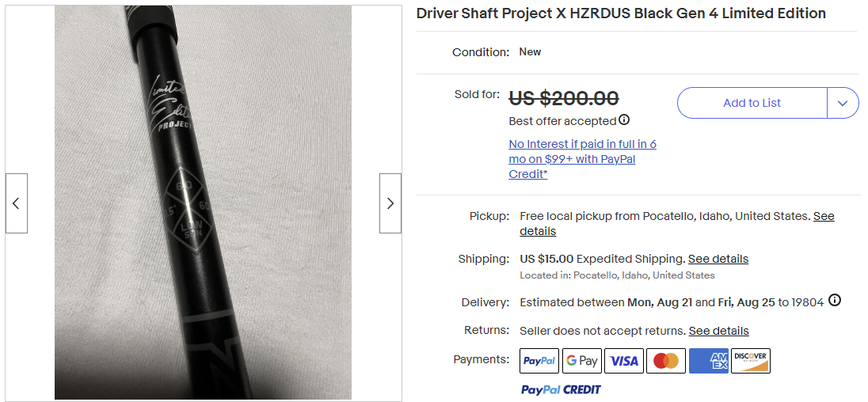View See details for Expedited Shipping
The width and height of the screenshot is (868, 402).
(718, 259)
